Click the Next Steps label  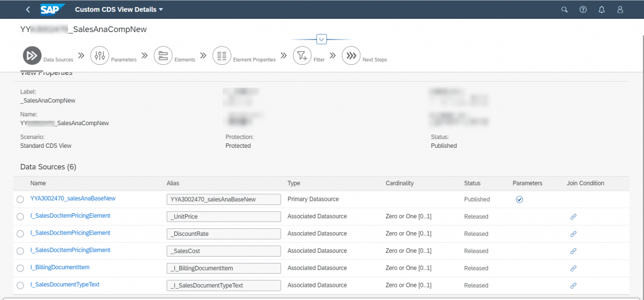tap(375, 60)
